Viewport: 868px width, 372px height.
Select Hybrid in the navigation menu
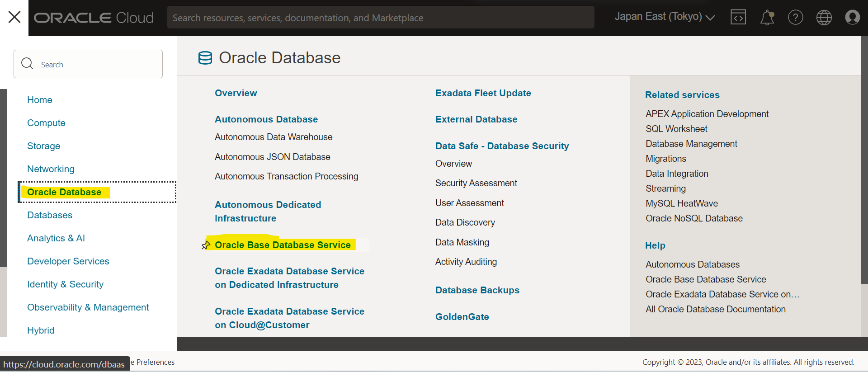pos(41,330)
